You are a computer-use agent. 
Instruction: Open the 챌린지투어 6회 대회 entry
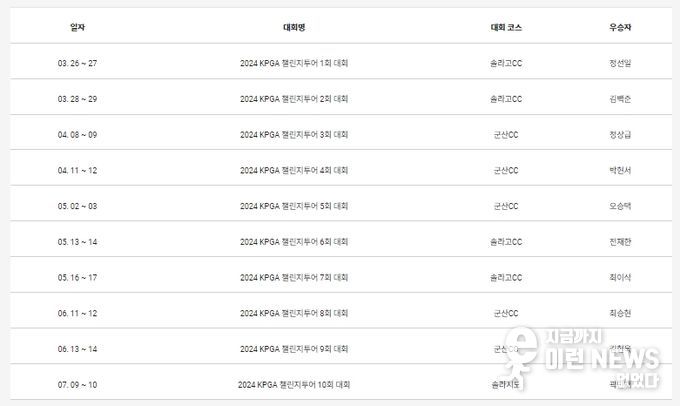(294, 242)
